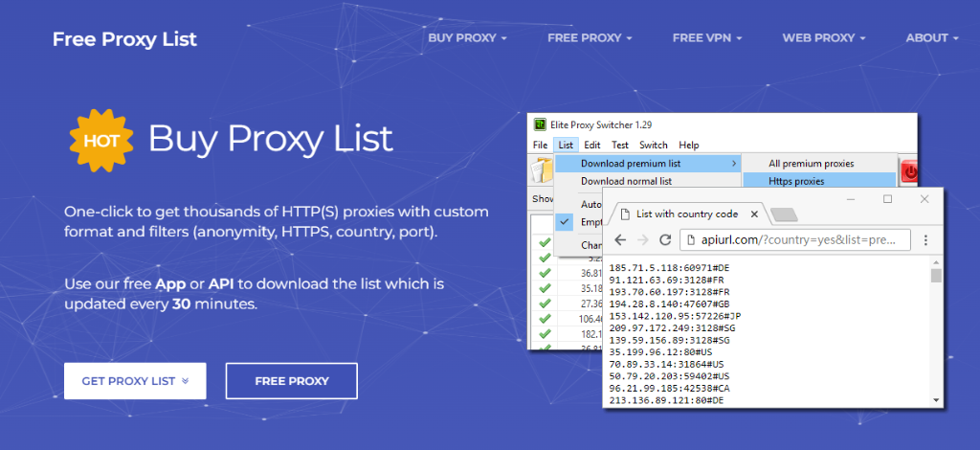Screen dimensions: 980x450
Task: Click the checked menu item starting with 'Empt'
Action: point(579,221)
